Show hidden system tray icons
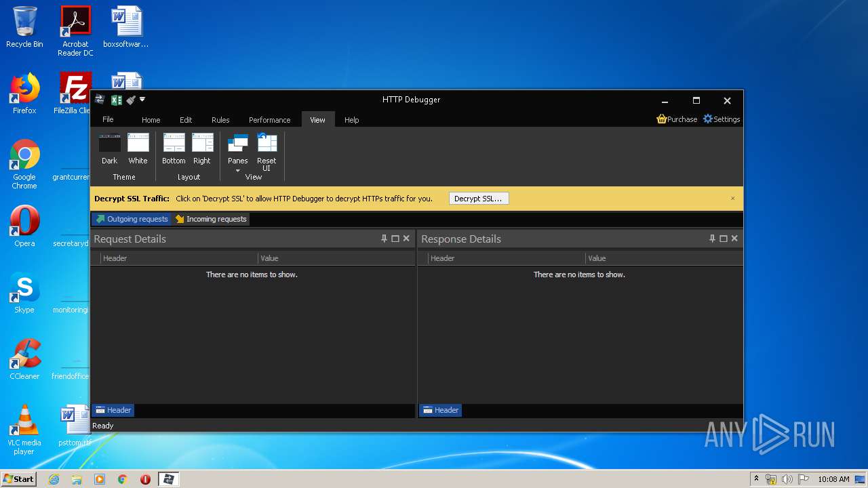 (756, 479)
